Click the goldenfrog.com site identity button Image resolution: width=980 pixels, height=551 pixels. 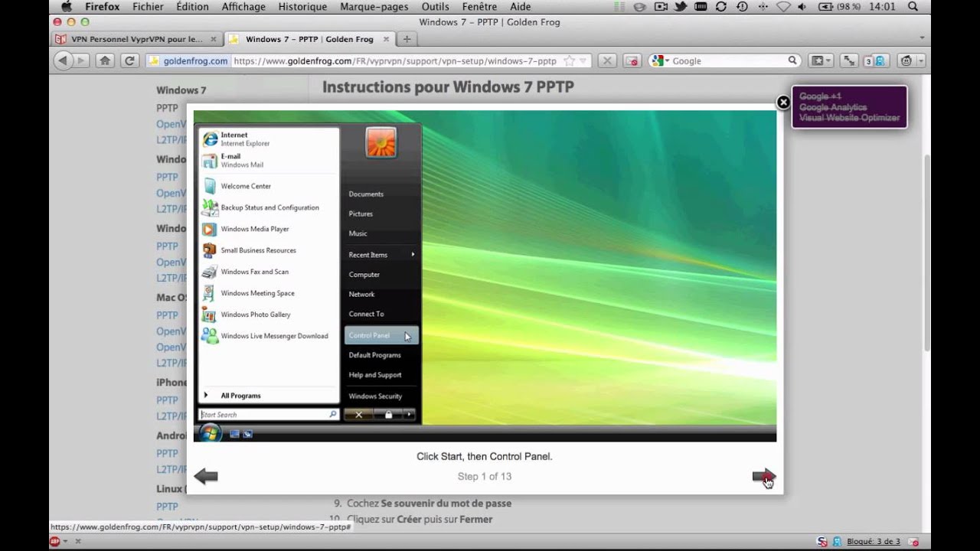[x=188, y=60]
